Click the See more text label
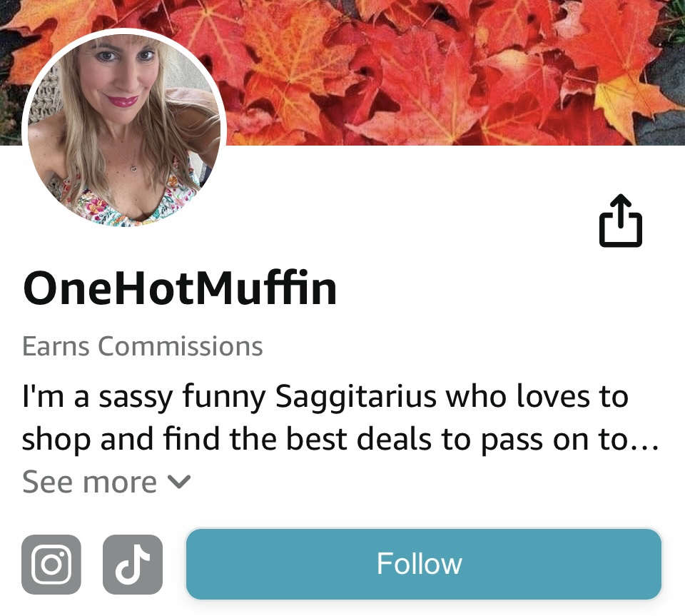685x616 pixels. (x=90, y=482)
